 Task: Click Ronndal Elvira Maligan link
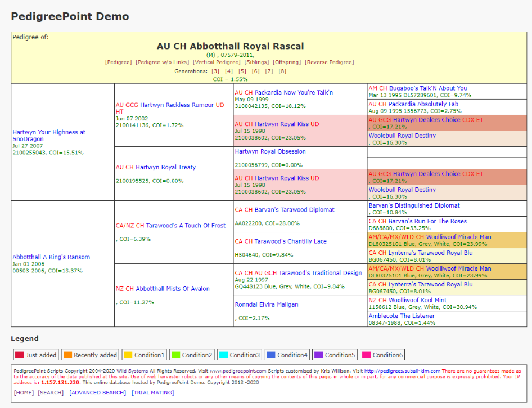[267, 304]
